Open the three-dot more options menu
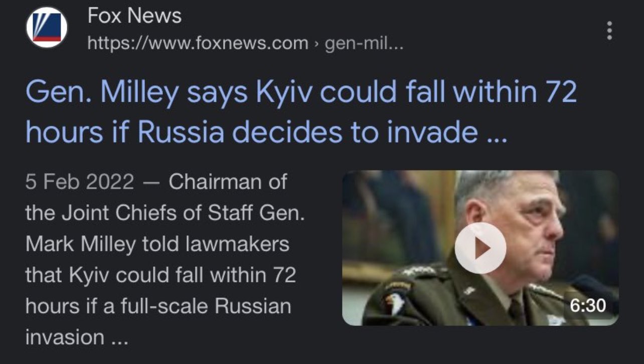Screen dimensions: 644x364 [x=609, y=31]
